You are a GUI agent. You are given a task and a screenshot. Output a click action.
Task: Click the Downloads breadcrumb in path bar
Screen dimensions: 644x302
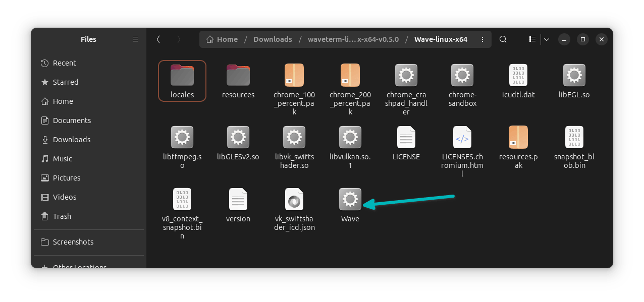coord(273,39)
